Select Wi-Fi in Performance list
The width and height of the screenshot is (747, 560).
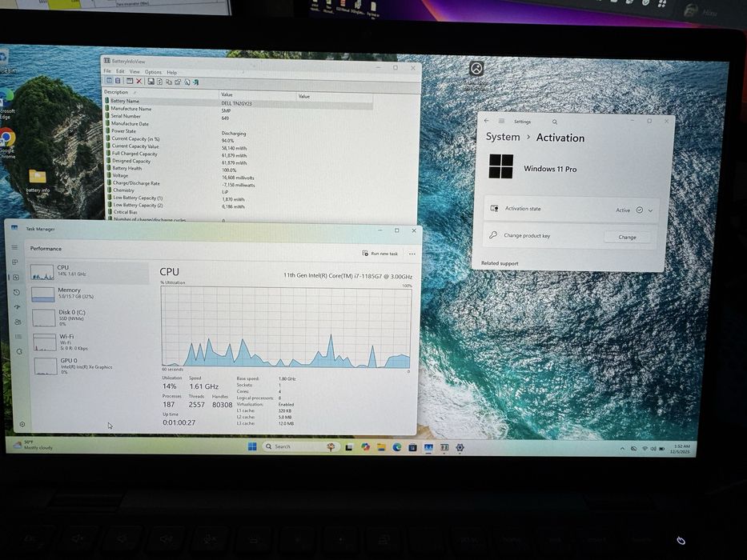point(91,342)
